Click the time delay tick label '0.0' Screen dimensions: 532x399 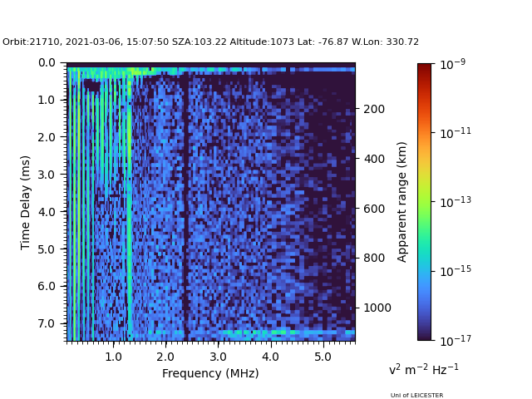[47, 63]
